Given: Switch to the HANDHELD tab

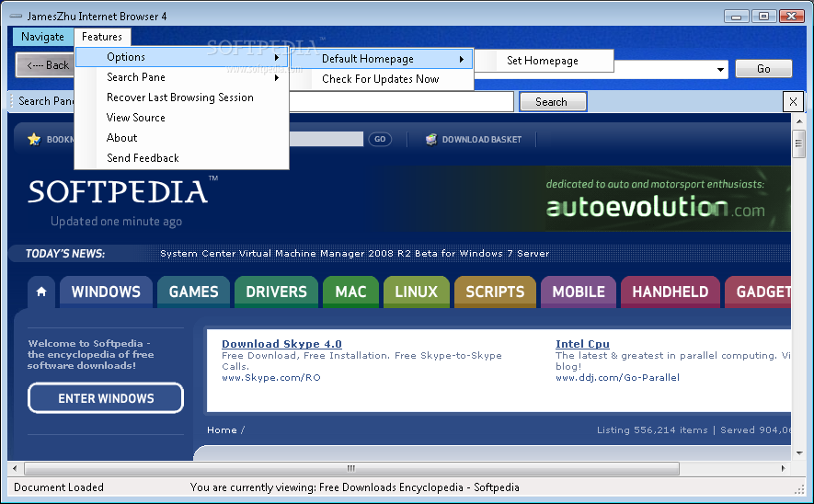Looking at the screenshot, I should tap(671, 292).
